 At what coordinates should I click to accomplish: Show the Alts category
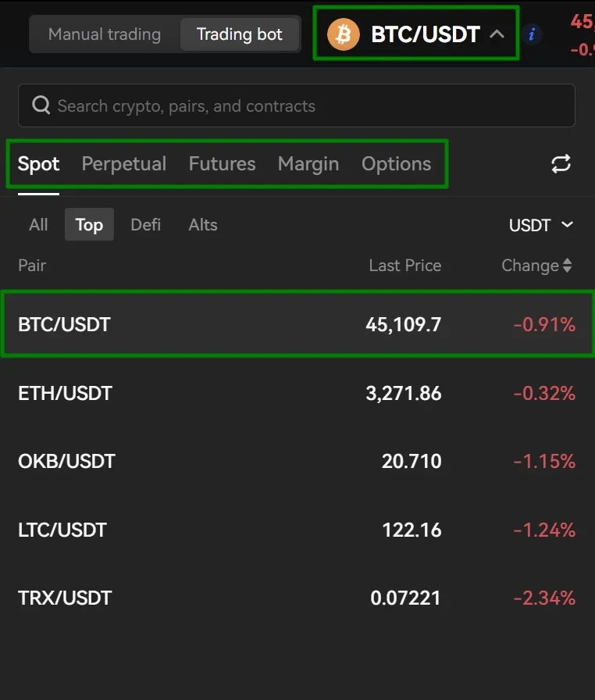203,224
